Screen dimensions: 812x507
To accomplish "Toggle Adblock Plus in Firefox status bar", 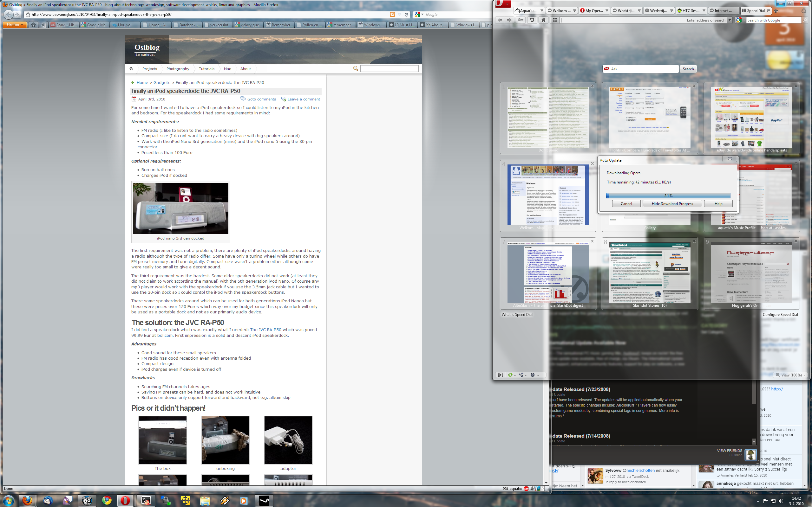I will tap(526, 489).
